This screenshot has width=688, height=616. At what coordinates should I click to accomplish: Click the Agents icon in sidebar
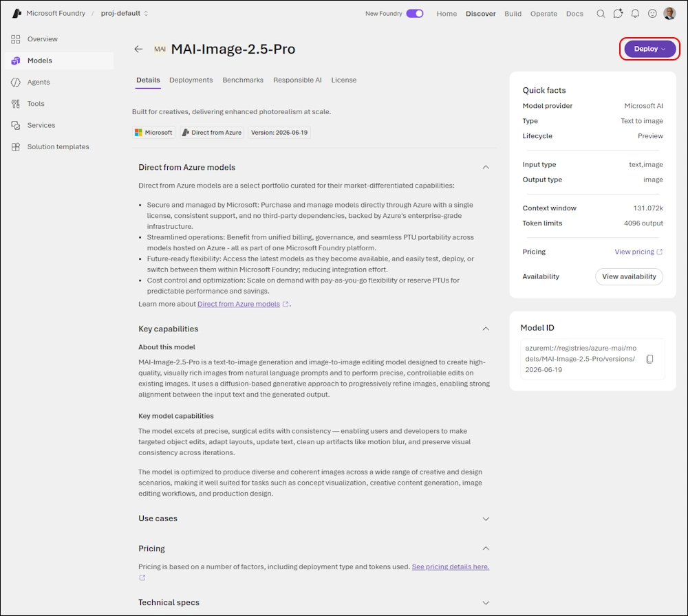pos(16,82)
